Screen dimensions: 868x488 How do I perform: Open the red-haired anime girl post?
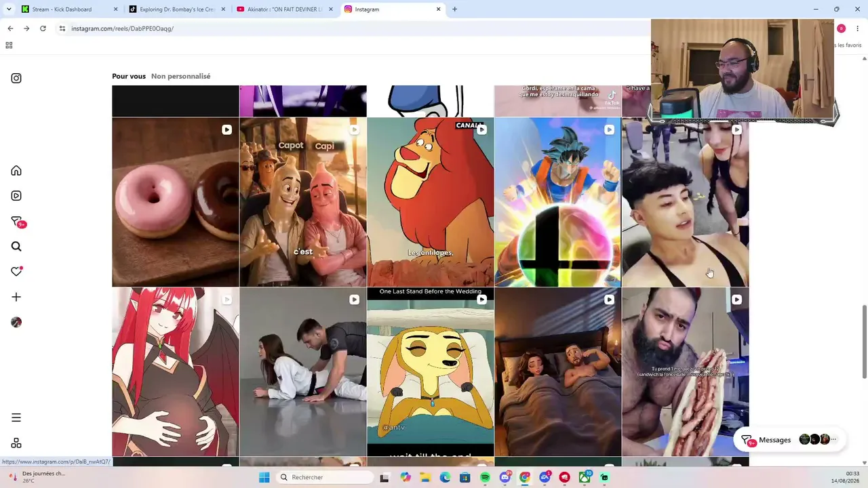[175, 372]
